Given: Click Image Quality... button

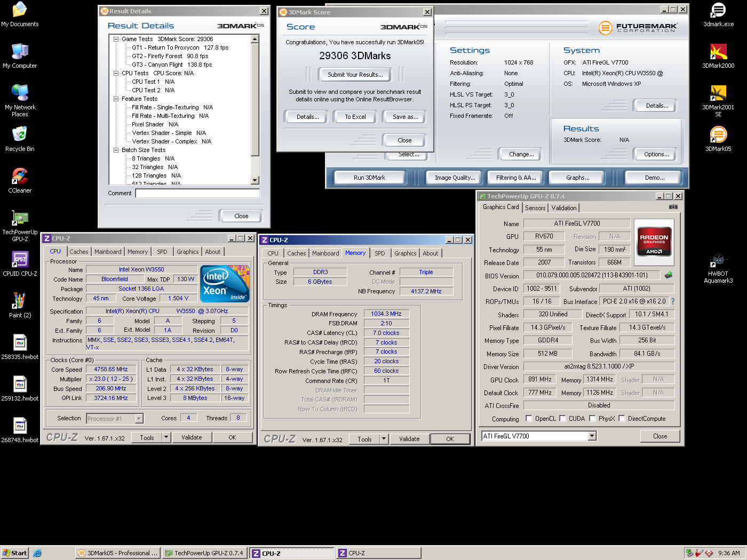Looking at the screenshot, I should click(455, 178).
